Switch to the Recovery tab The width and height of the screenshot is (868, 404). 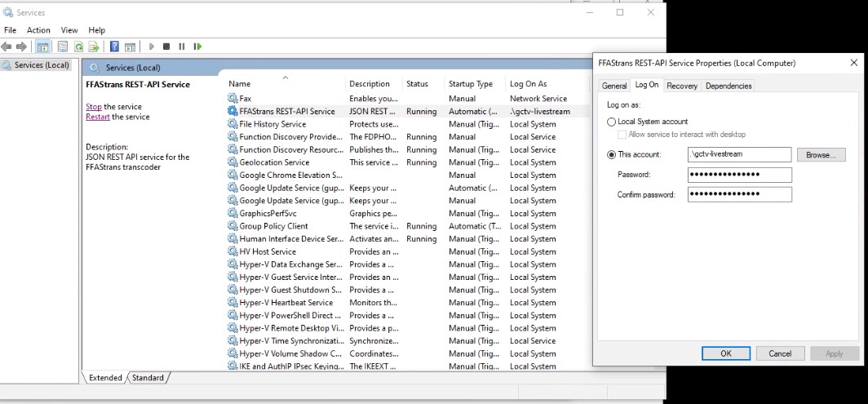[681, 86]
